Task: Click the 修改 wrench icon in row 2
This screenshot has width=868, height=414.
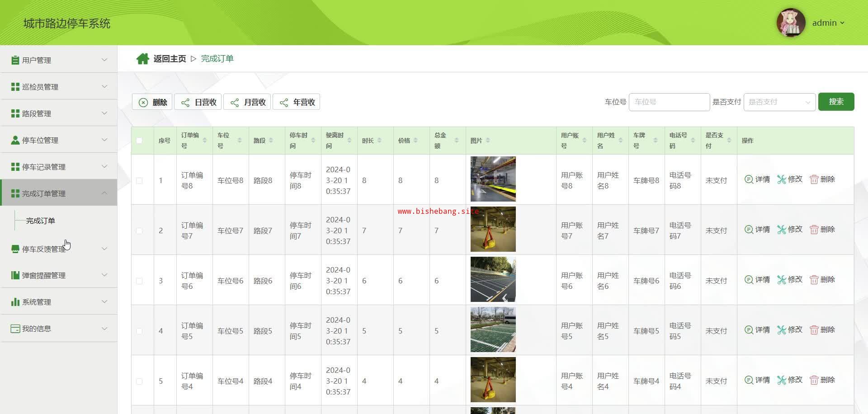Action: [x=781, y=230]
